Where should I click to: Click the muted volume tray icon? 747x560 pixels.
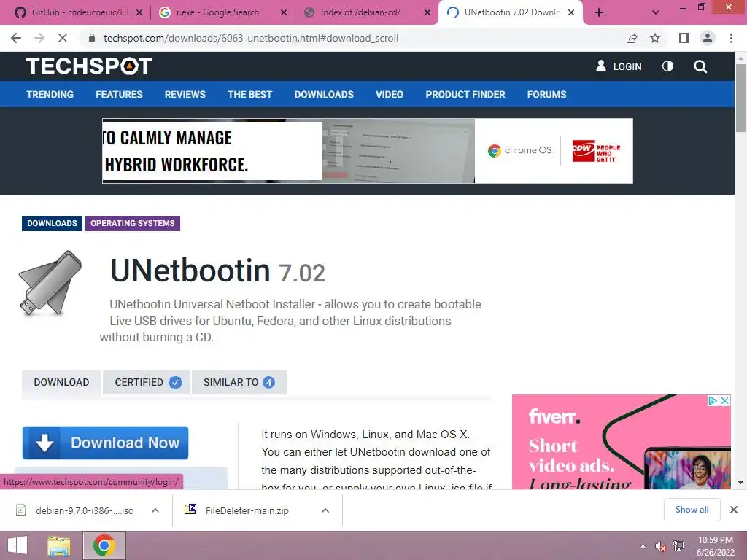coord(660,546)
